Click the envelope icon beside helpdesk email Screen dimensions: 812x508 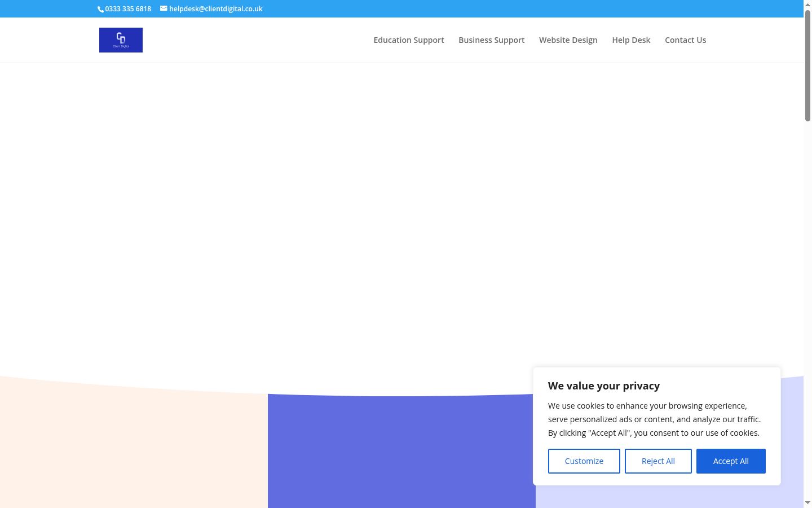164,8
